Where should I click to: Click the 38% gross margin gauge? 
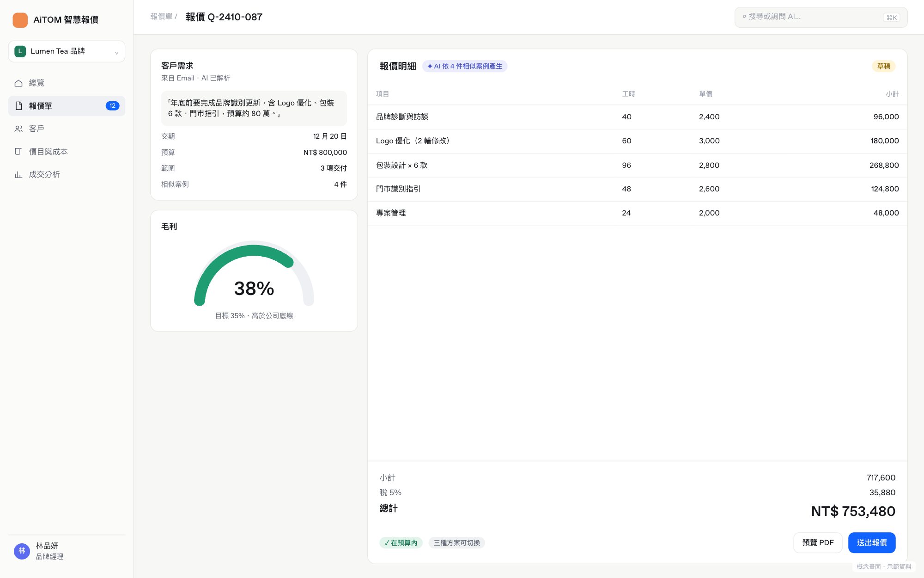tap(254, 274)
